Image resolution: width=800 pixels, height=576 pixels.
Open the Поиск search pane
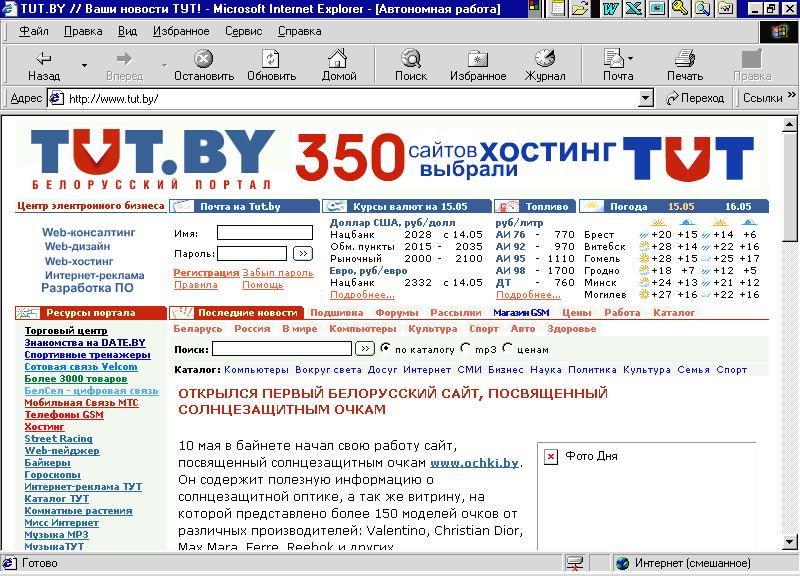411,65
